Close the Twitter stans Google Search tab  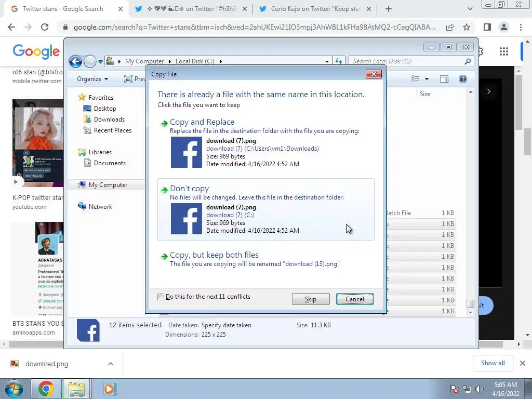[121, 9]
